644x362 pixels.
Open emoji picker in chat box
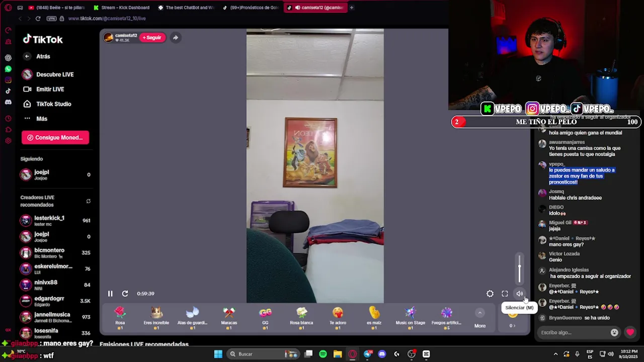(614, 332)
